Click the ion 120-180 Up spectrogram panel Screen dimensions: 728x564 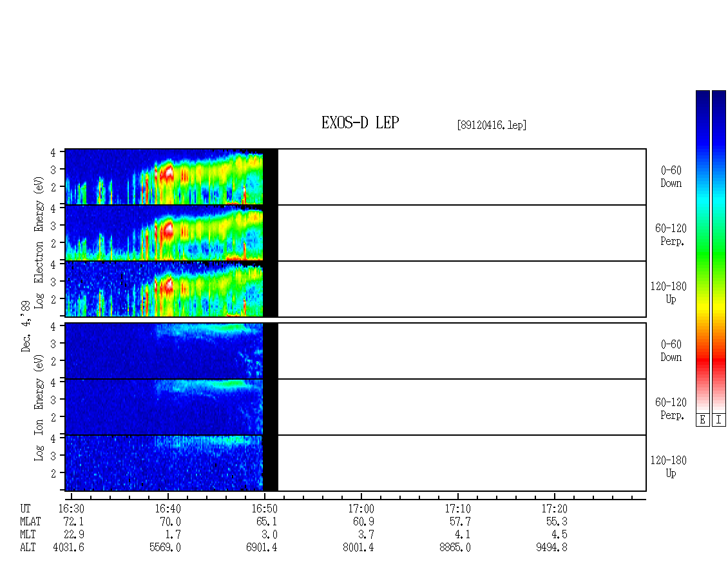pyautogui.click(x=356, y=463)
